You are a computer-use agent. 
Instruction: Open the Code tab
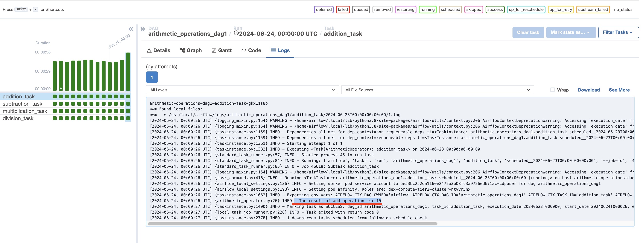(251, 50)
